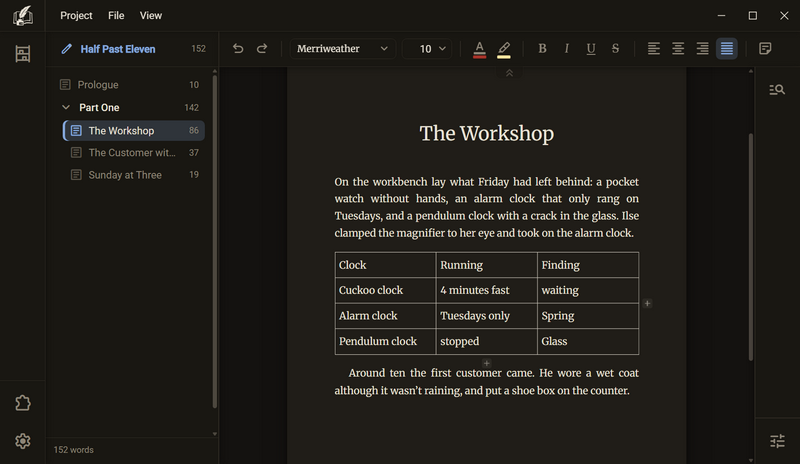
Task: Click the table cell 'Pendulum clock'
Action: [x=385, y=341]
